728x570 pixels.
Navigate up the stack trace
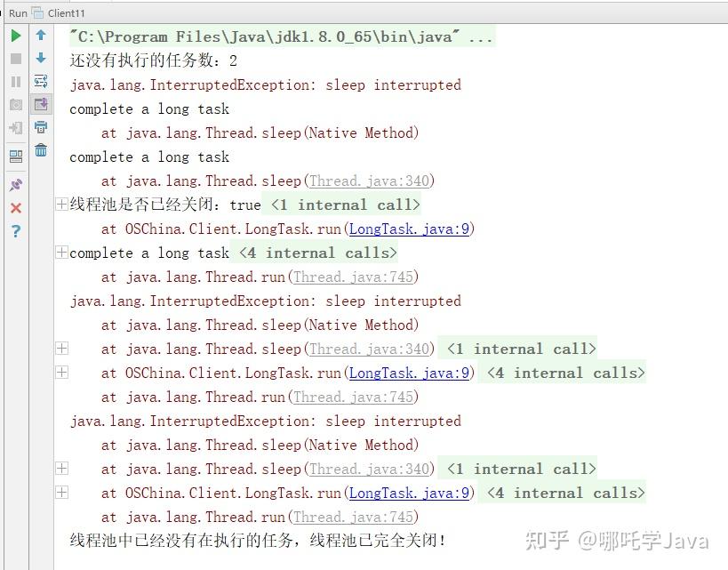pos(41,36)
